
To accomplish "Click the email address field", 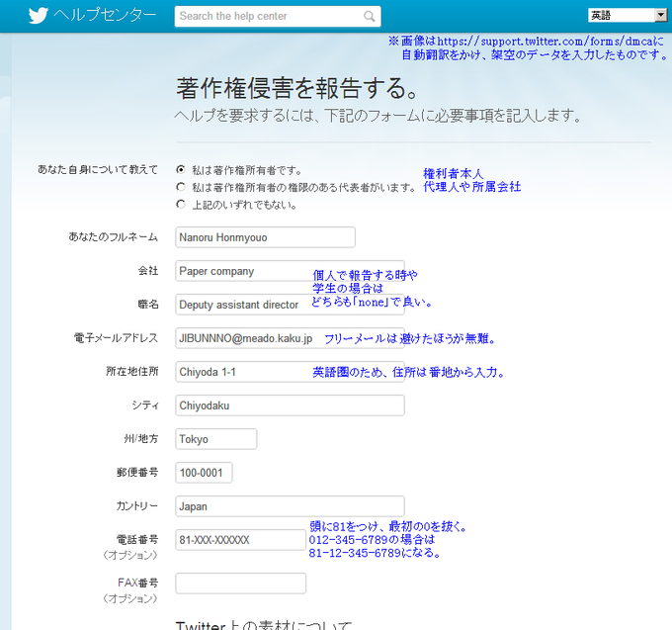I will [x=290, y=338].
